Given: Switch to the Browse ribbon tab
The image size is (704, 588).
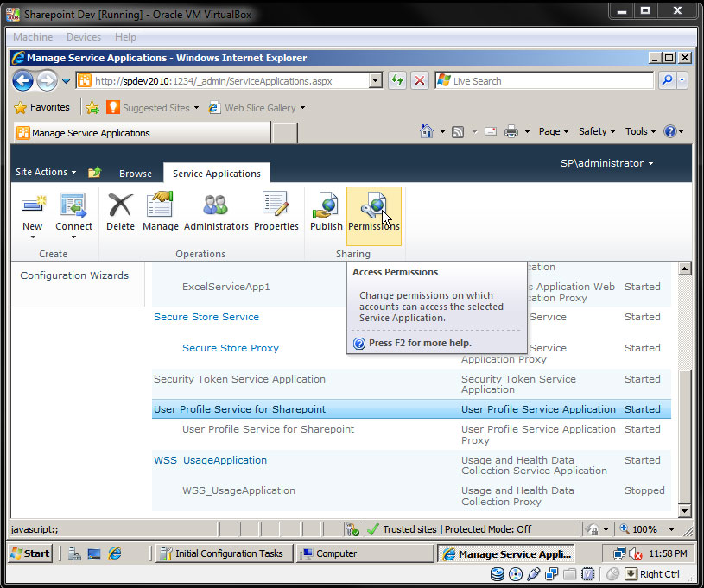Looking at the screenshot, I should pos(135,174).
